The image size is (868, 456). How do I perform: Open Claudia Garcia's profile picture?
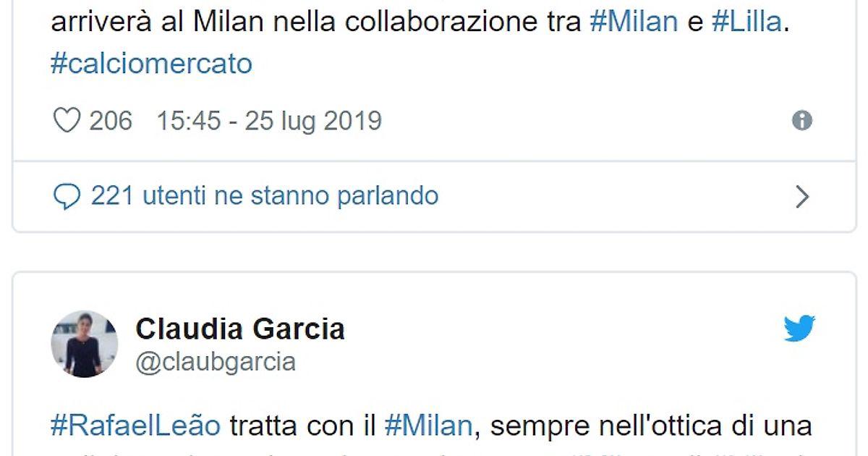tap(85, 344)
